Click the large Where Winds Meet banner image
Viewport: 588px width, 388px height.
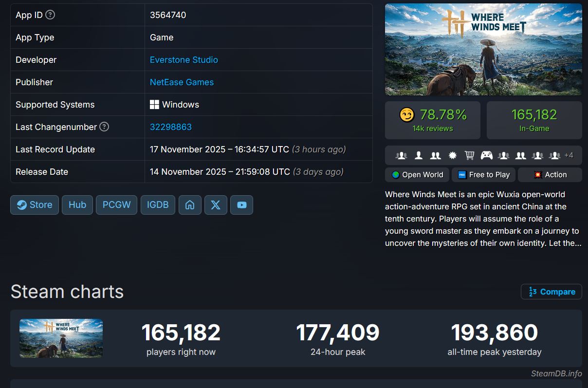[x=483, y=50]
